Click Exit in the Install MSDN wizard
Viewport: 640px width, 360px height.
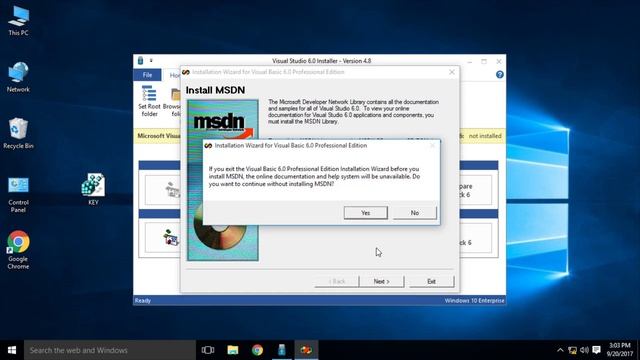tap(431, 281)
